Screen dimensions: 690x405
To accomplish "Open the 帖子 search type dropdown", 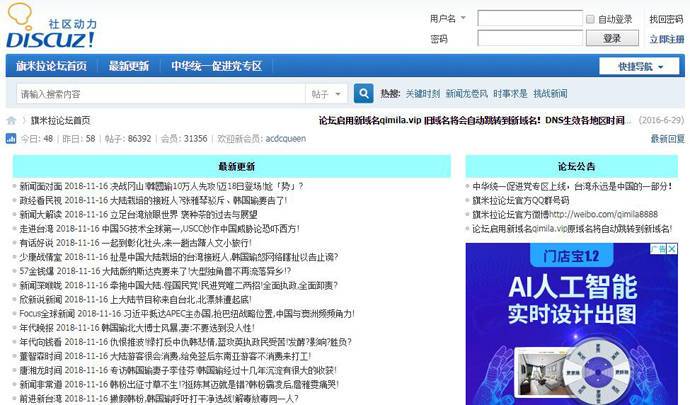I will click(x=325, y=94).
